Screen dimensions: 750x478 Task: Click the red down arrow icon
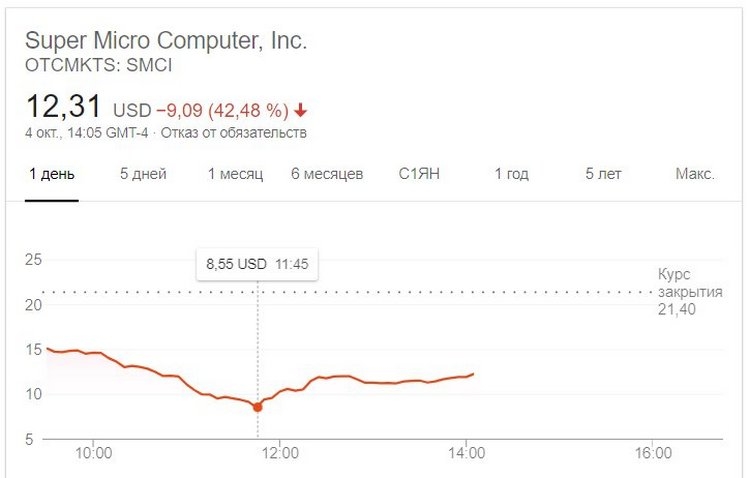(x=300, y=111)
